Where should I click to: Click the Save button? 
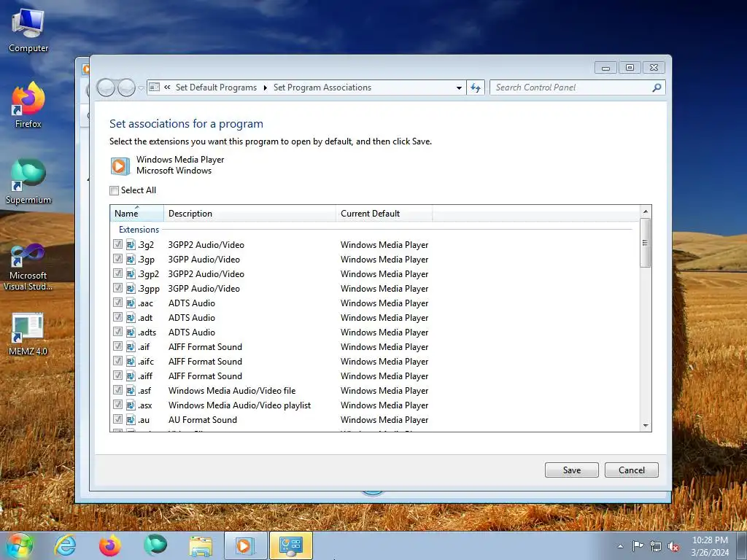[x=572, y=470]
